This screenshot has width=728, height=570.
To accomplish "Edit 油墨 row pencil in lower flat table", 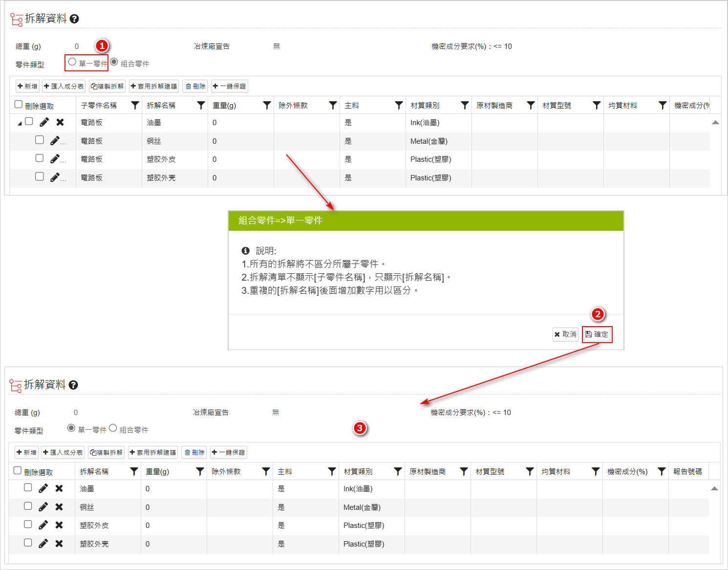I will pos(43,488).
